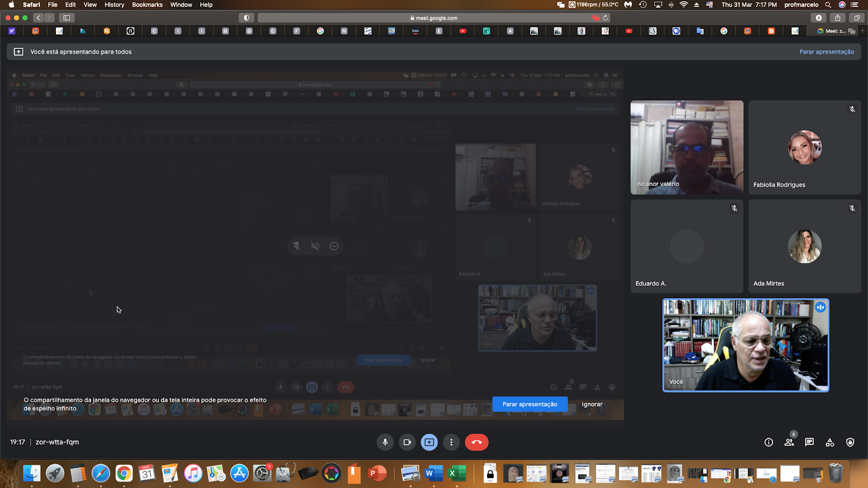This screenshot has height=488, width=868.
Task: Switch to the Meet tab in Safari
Action: point(835,31)
